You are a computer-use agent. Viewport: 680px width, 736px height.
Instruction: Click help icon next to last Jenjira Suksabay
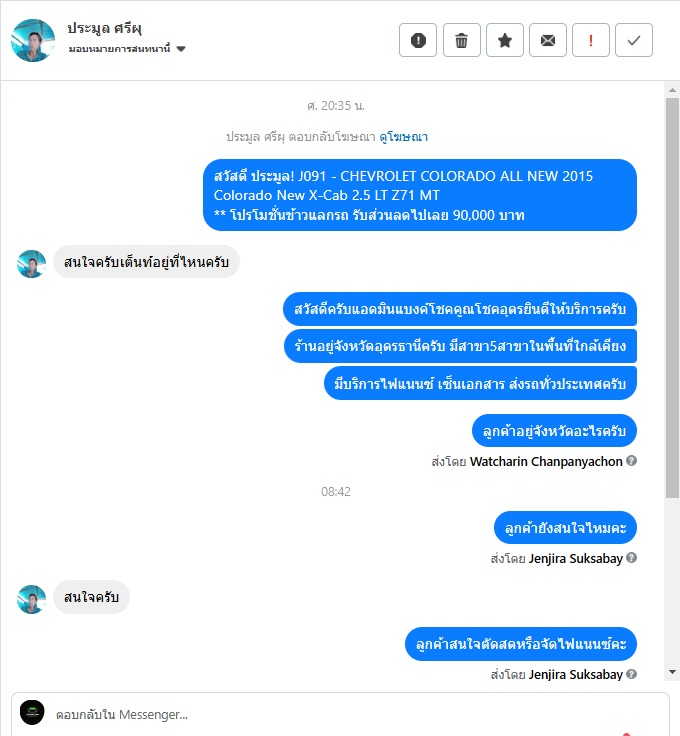[x=632, y=674]
